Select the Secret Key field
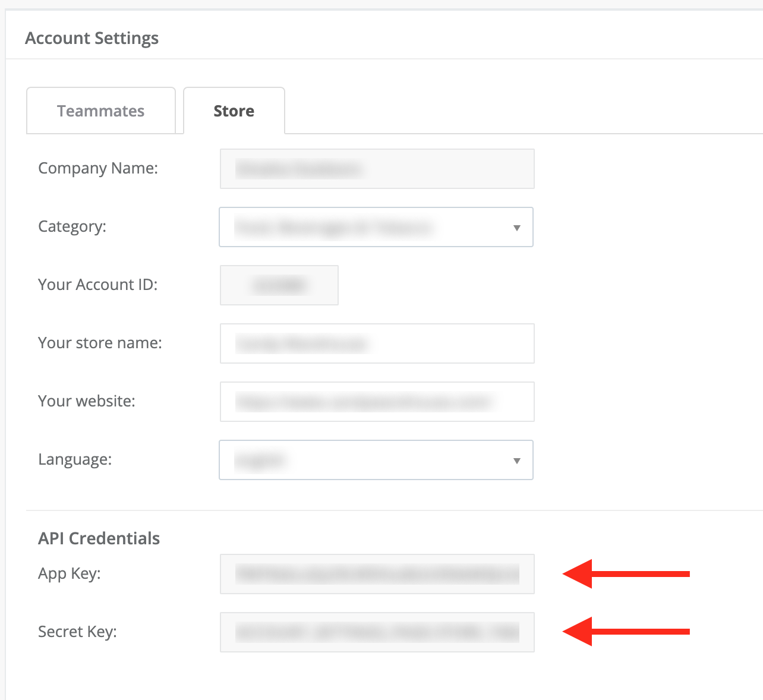The width and height of the screenshot is (763, 700). (x=377, y=632)
